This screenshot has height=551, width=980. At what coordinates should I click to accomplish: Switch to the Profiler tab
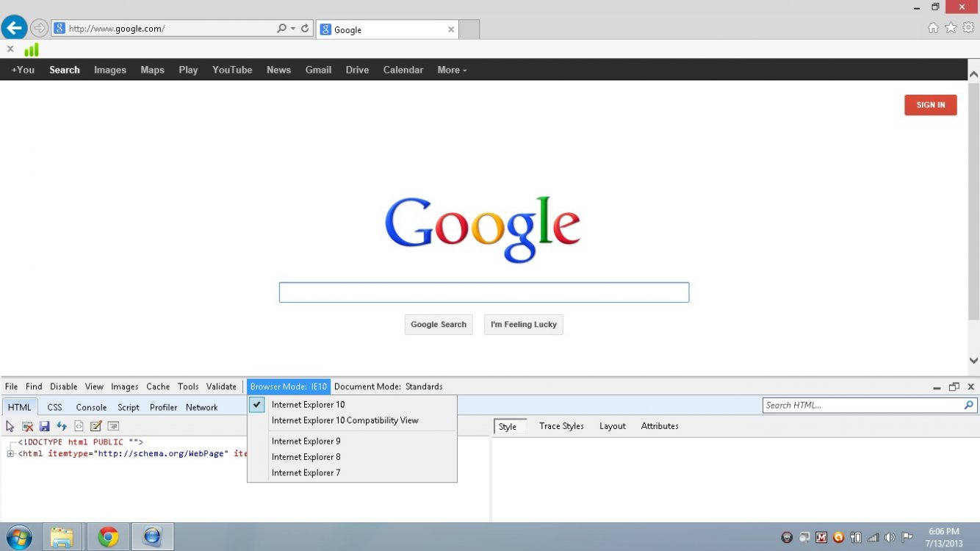tap(164, 407)
